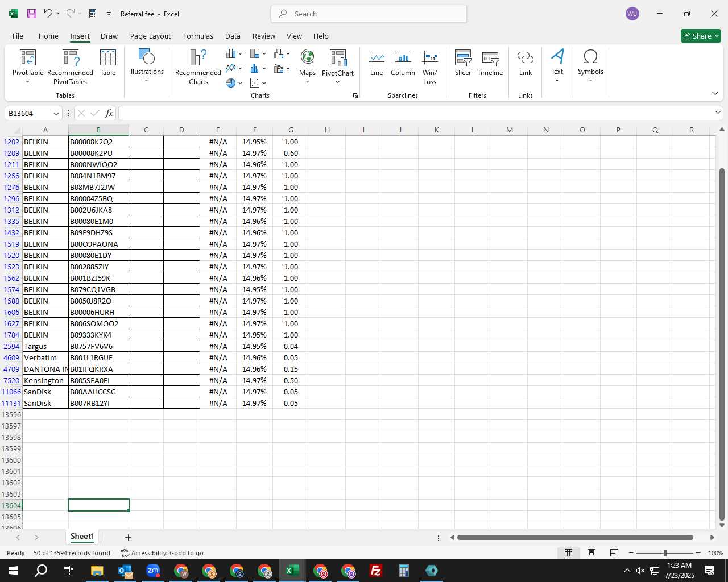Open Recommended PivotTables
Image resolution: width=728 pixels, height=582 pixels.
point(70,67)
